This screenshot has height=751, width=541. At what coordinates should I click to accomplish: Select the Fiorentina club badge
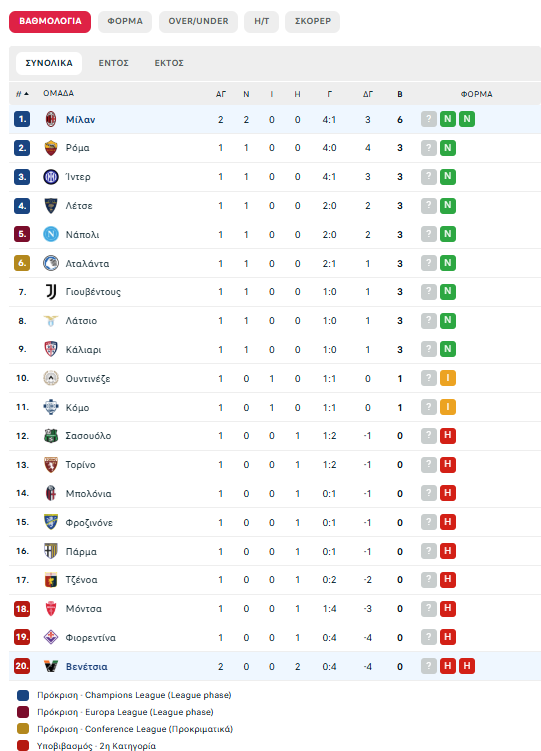pyautogui.click(x=51, y=637)
